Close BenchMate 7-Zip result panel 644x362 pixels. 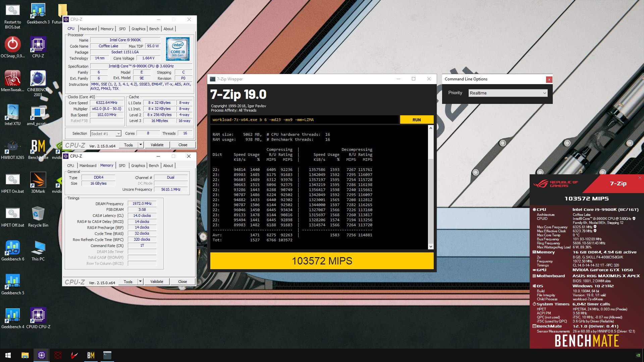coord(640,178)
